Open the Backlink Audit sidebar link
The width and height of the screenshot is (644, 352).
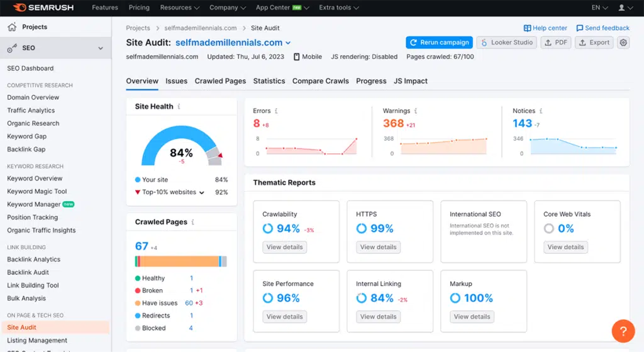click(x=28, y=272)
